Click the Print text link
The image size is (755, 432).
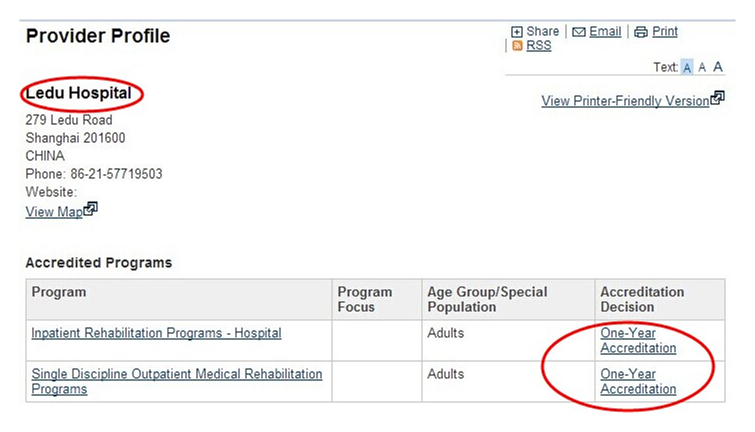point(665,32)
